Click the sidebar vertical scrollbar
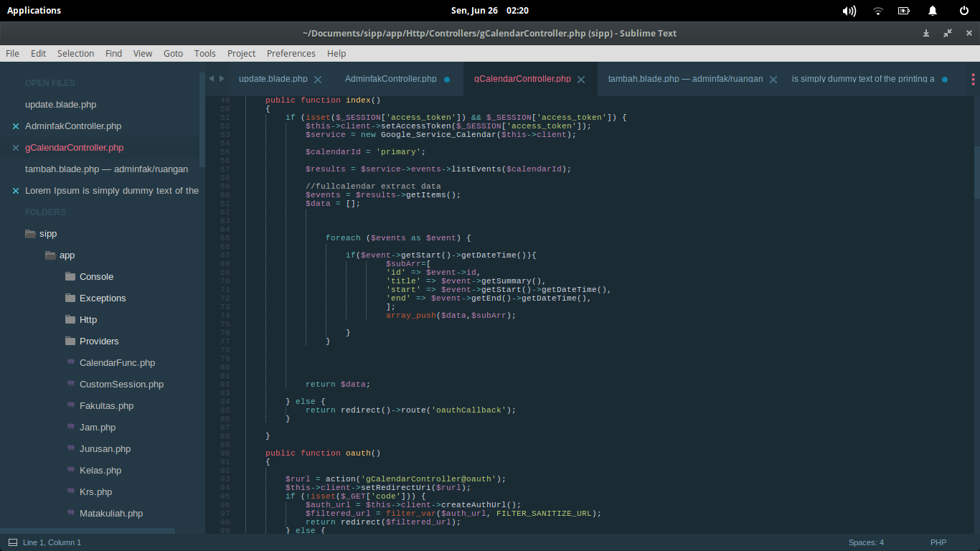This screenshot has width=980, height=551. pos(202,120)
